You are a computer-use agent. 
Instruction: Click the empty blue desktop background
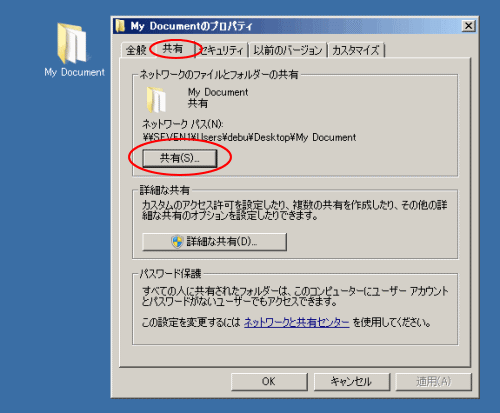click(x=53, y=233)
